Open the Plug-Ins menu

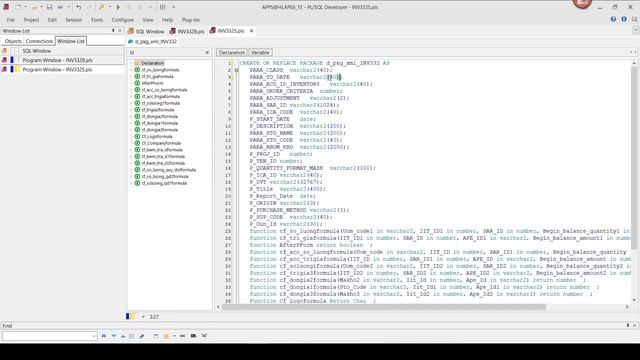pyautogui.click(x=191, y=20)
